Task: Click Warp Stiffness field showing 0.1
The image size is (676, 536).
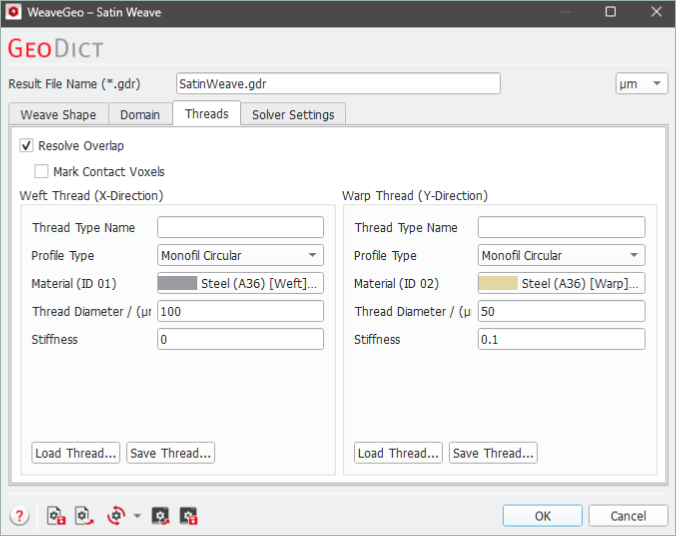Action: [x=561, y=339]
